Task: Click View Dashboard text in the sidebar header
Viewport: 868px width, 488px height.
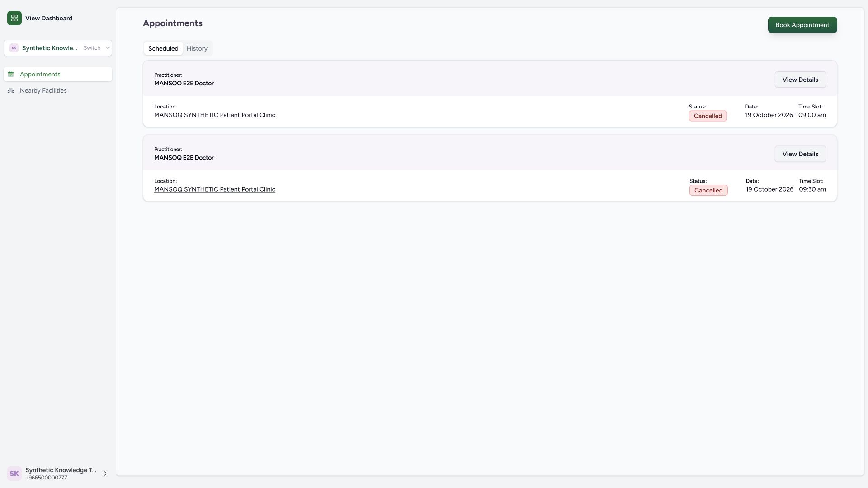Action: click(49, 18)
